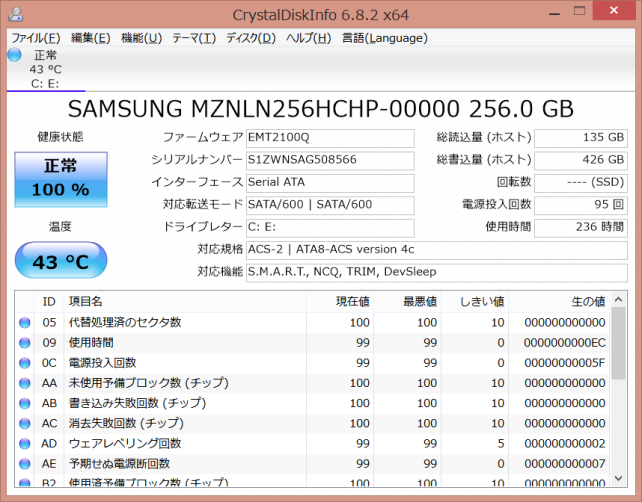Click the SMART list scroll down arrow
Screen dimensions: 642x502
point(619,478)
